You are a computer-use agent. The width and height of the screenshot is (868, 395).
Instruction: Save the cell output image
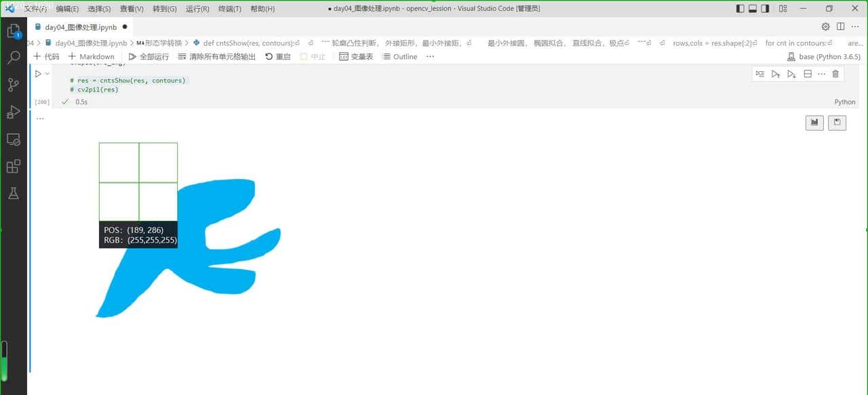[837, 123]
